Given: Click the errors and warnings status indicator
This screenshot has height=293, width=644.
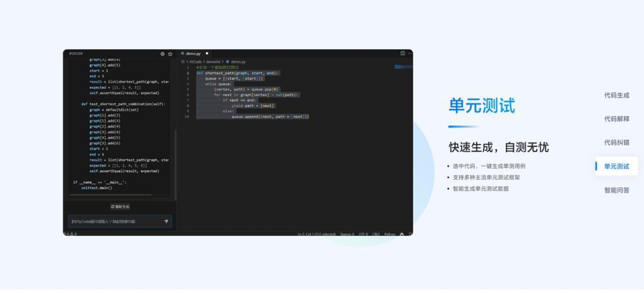Looking at the screenshot, I should pos(70,234).
